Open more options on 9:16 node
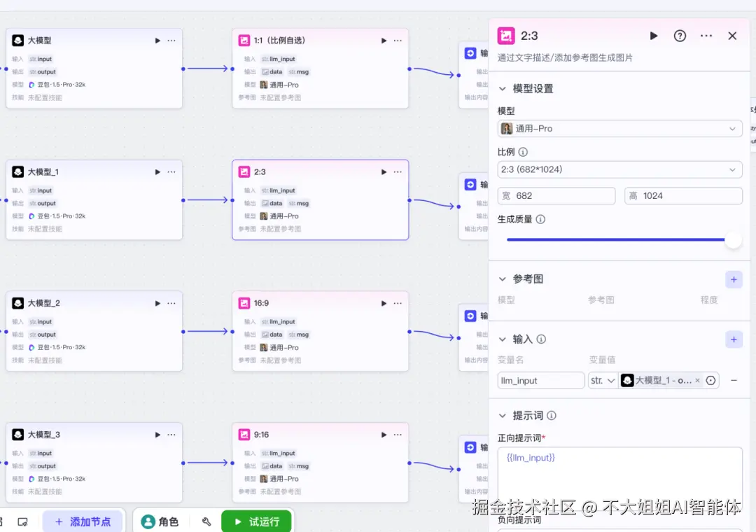Screen dimensions: 756x532 [x=398, y=435]
